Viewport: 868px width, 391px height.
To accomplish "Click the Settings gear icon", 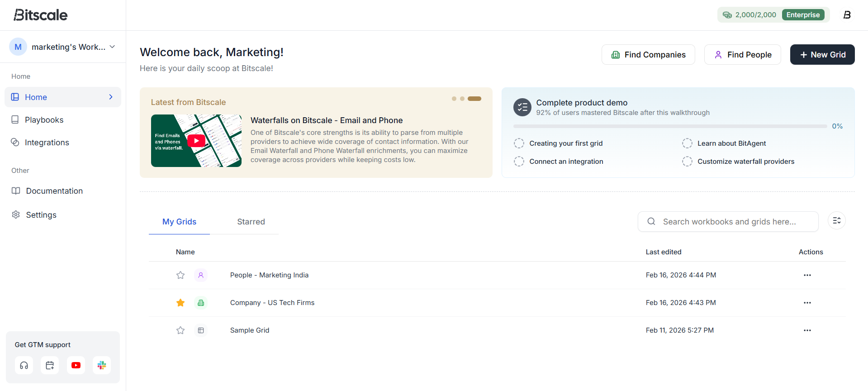I will pyautogui.click(x=16, y=215).
